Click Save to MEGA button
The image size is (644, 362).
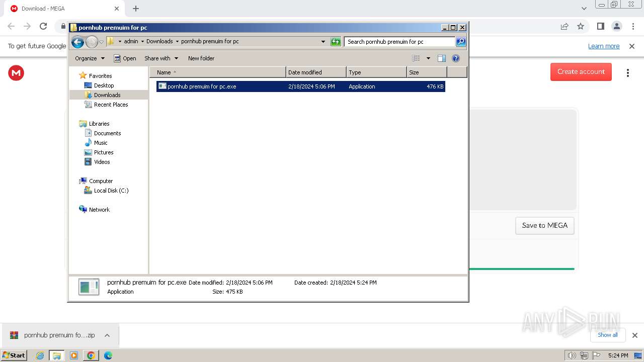545,226
